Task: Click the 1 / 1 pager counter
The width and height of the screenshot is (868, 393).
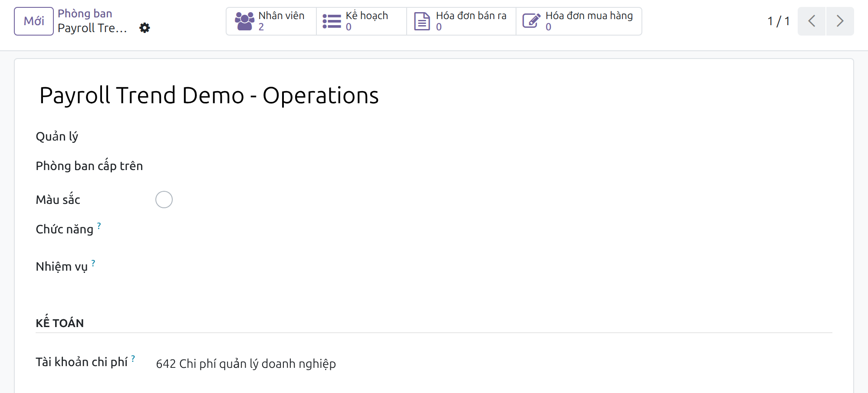Action: pyautogui.click(x=779, y=21)
